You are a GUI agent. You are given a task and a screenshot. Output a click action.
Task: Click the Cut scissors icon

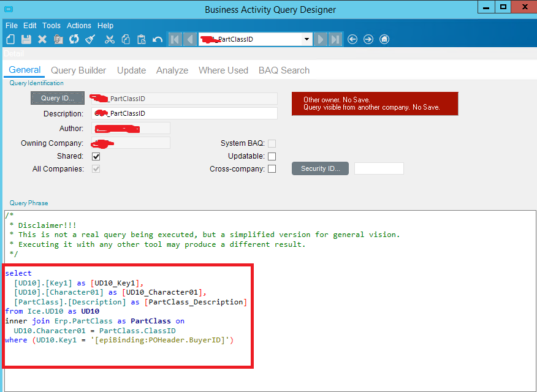[110, 39]
